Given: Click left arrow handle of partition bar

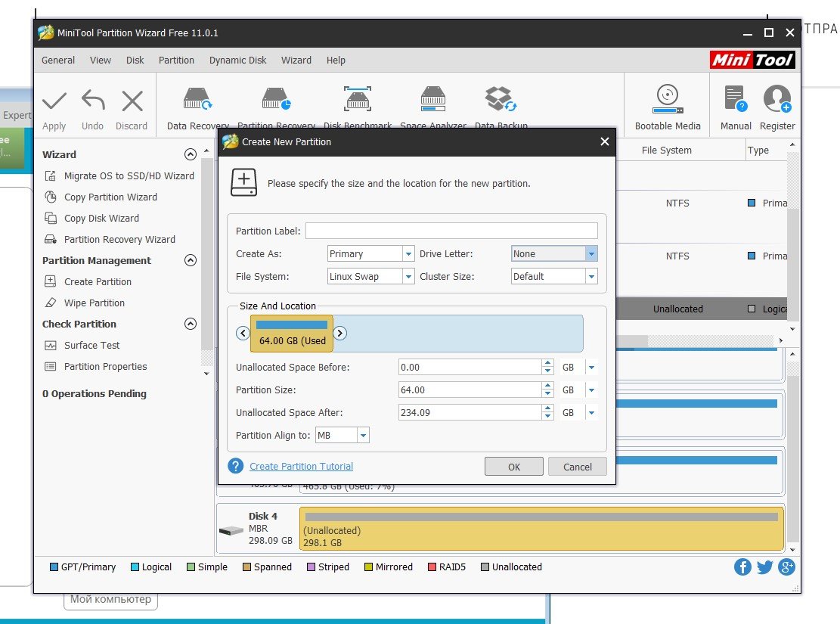Looking at the screenshot, I should tap(243, 334).
